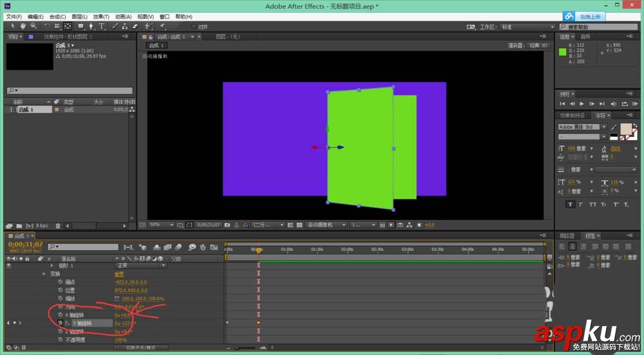Select the Hand tool

(23, 26)
